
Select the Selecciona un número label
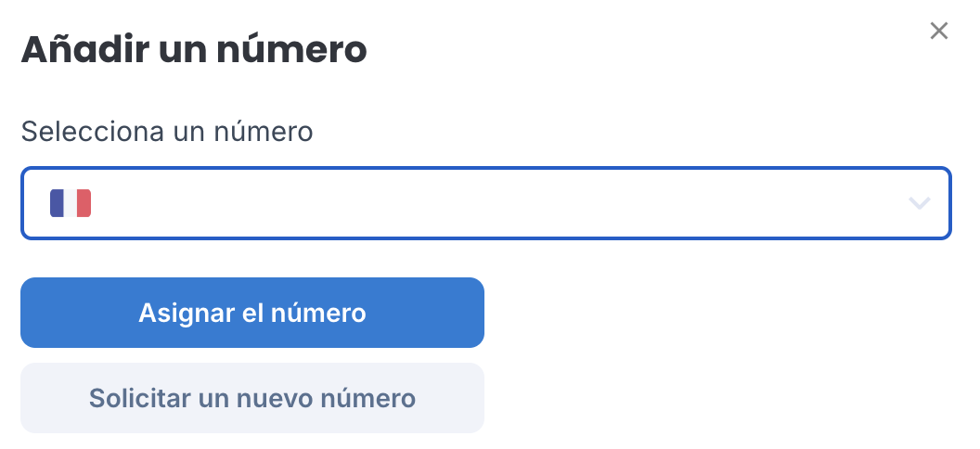point(167,132)
